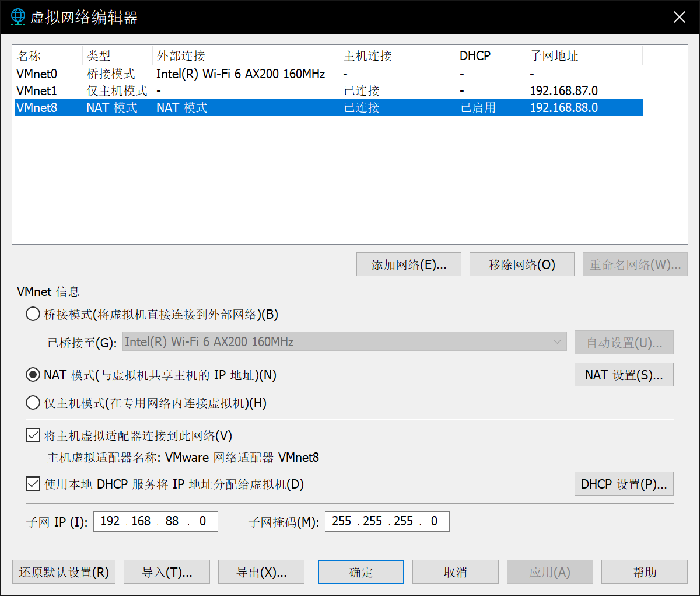Select the VMnet1 network row
Image resolution: width=700 pixels, height=596 pixels.
pos(329,90)
